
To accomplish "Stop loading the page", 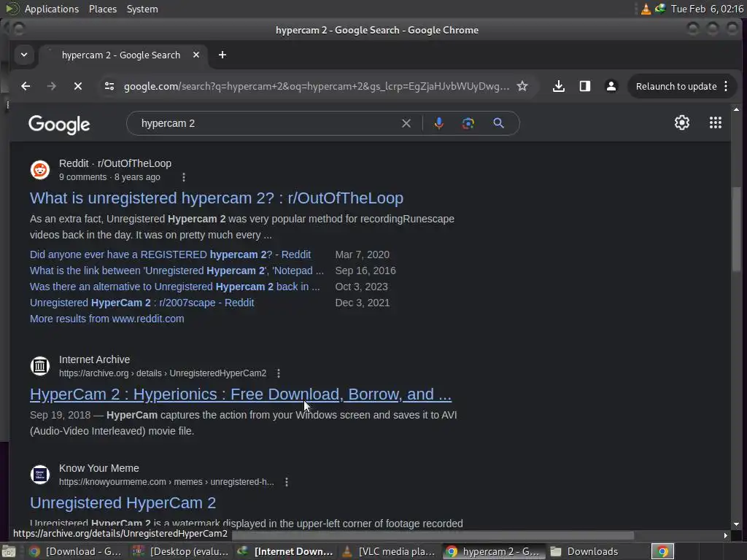I will pyautogui.click(x=77, y=86).
